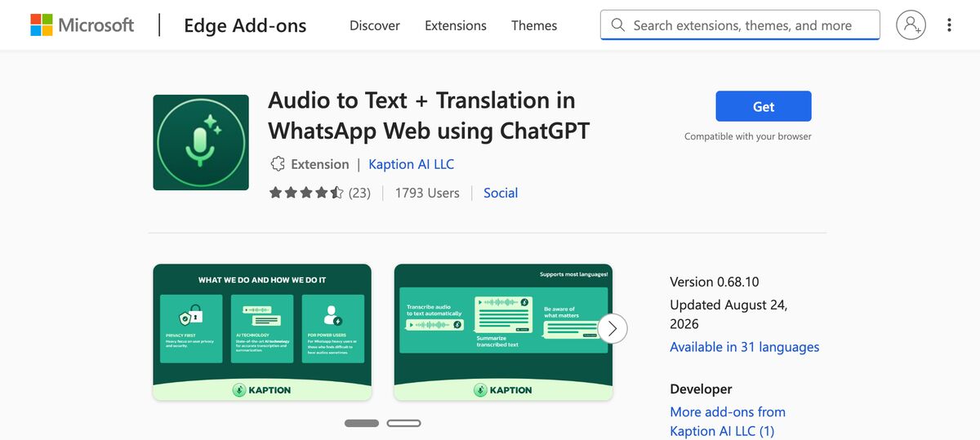Open the 'What we do' screenshot thumbnail
Image resolution: width=980 pixels, height=440 pixels.
(x=262, y=332)
